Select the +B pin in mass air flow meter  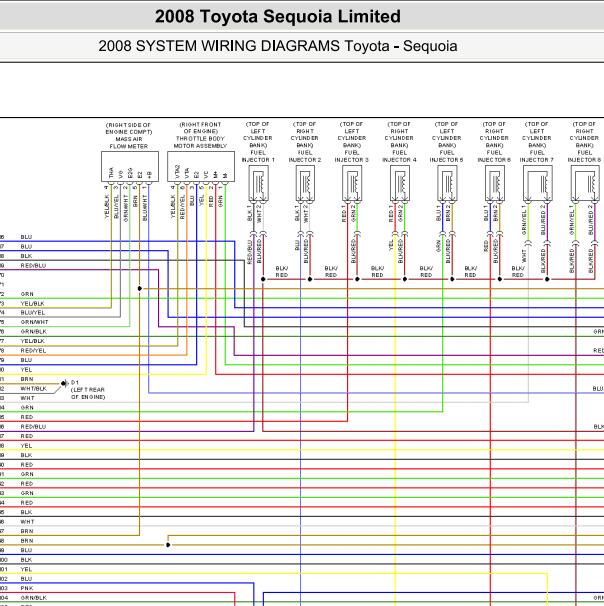tap(149, 175)
